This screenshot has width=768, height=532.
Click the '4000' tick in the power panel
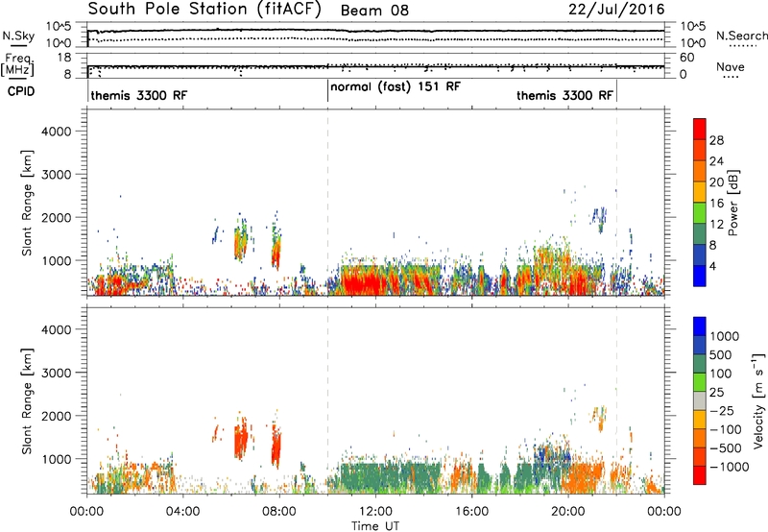(x=57, y=132)
